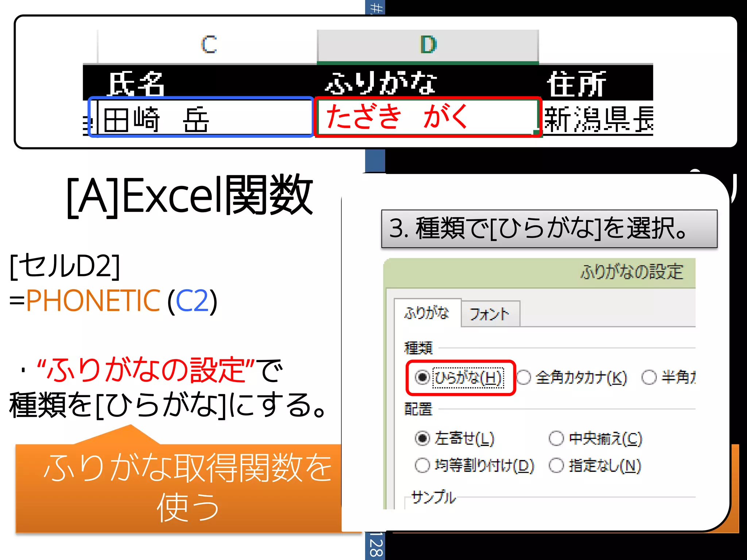Select 左寄せ(L) alignment radio button

click(454, 439)
